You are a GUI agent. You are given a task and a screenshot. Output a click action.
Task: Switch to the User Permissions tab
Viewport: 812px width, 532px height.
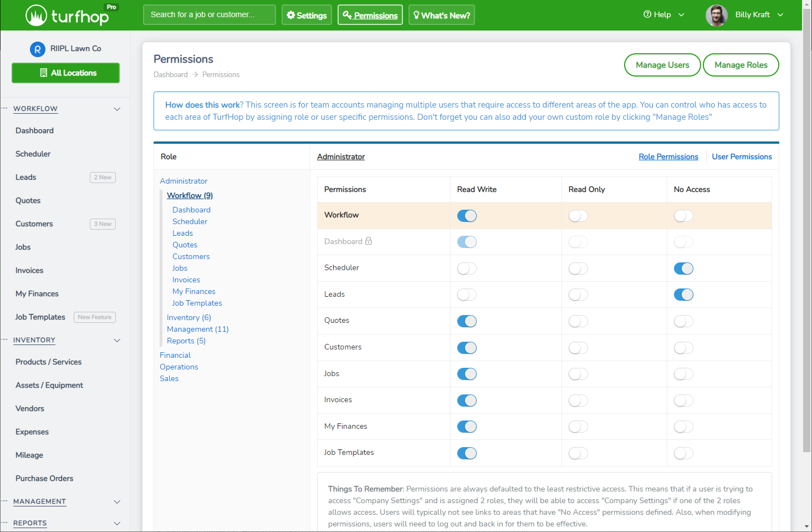click(742, 156)
